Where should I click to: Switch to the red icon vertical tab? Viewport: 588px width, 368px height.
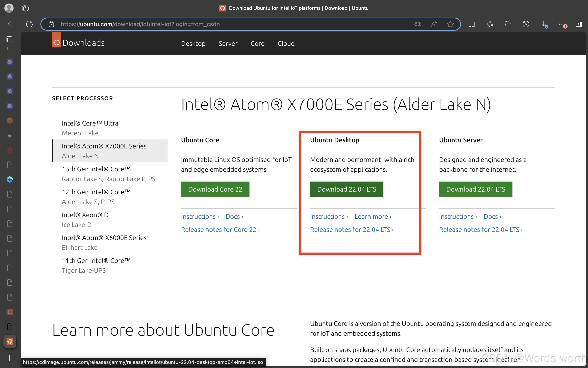click(10, 150)
